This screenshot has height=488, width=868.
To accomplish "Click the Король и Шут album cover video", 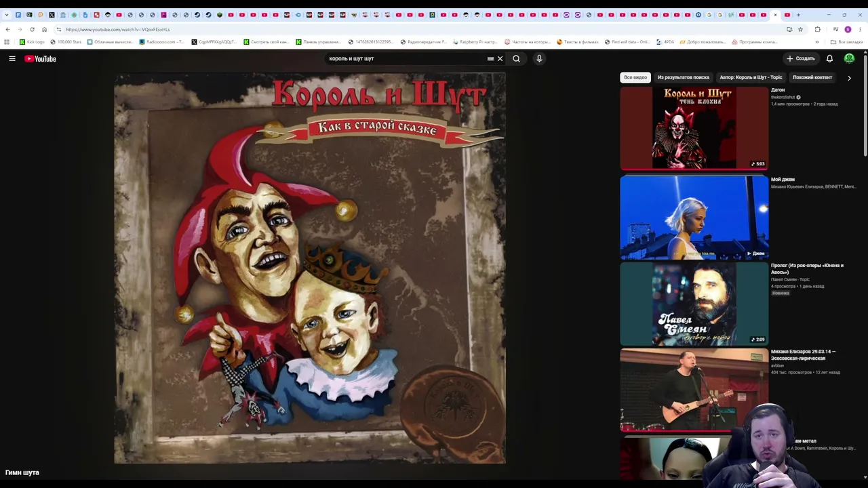I will tap(310, 268).
